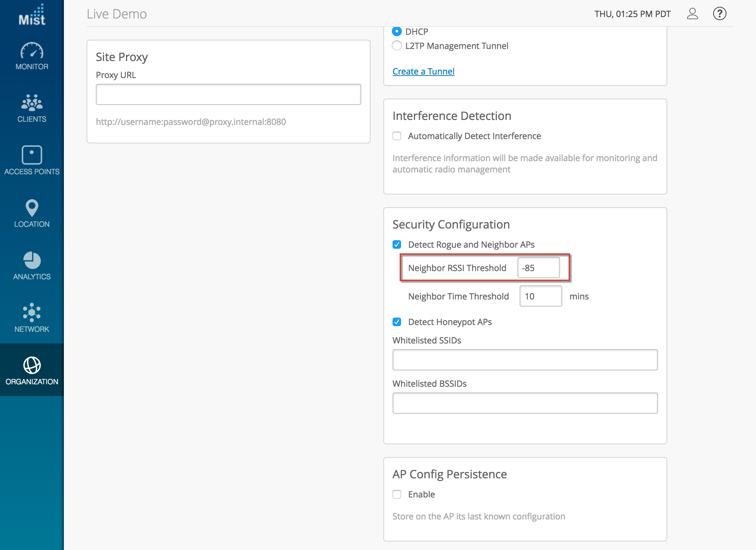Viewport: 756px width, 550px height.
Task: Open the Monitor gauge icon
Action: [32, 51]
